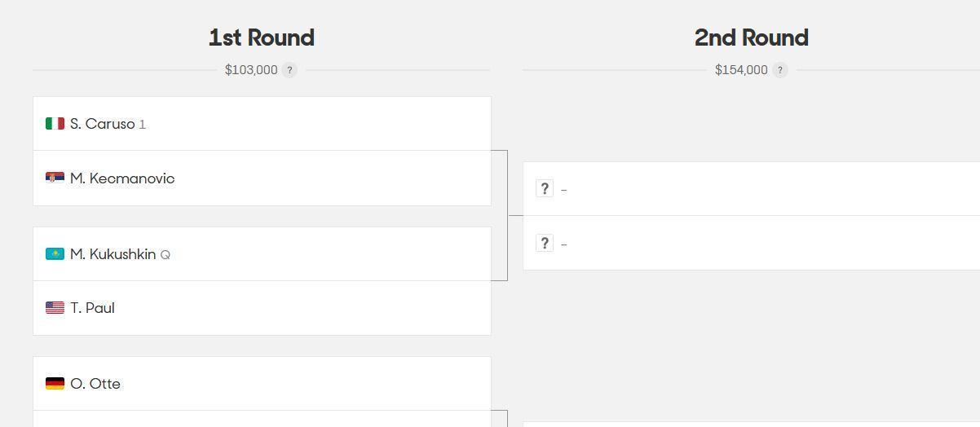Click the seed number 1 next to Caruso

point(143,125)
